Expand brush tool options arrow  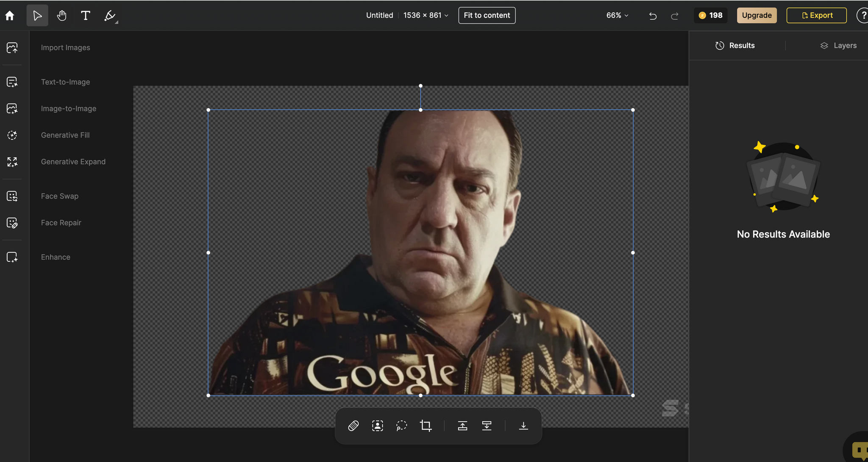[117, 22]
